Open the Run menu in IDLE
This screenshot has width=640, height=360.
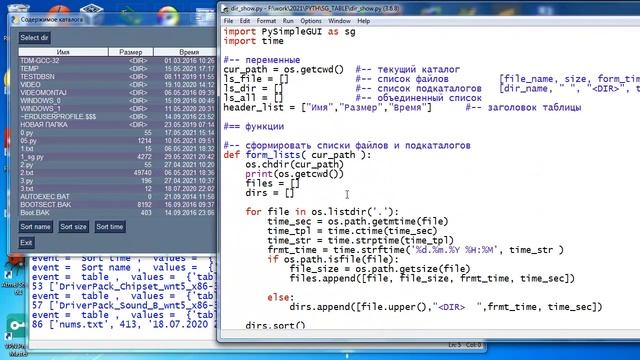pyautogui.click(x=288, y=21)
